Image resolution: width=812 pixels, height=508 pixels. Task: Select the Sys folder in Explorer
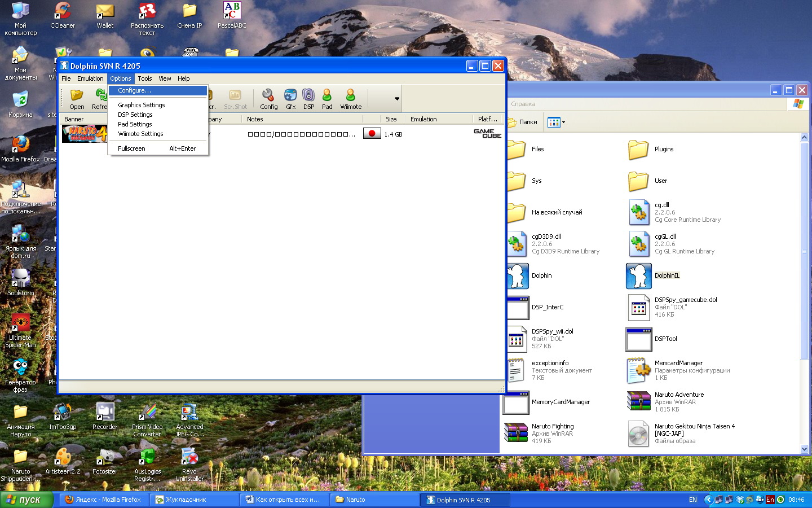pos(524,181)
